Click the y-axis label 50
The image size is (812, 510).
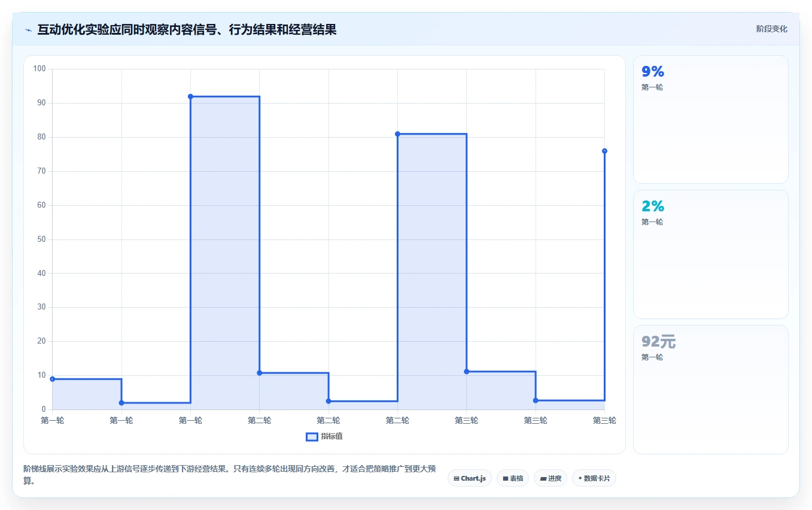41,239
